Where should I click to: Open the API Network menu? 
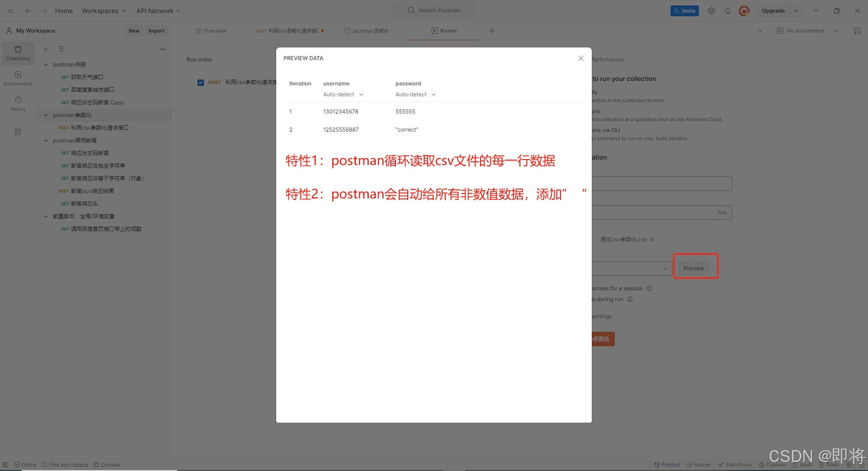tap(158, 11)
